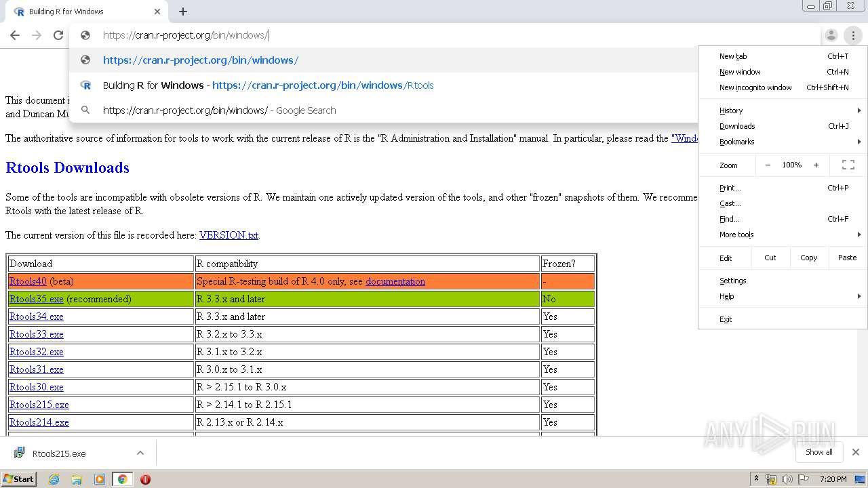Open the Windows Start menu
The image size is (868, 488).
(19, 479)
